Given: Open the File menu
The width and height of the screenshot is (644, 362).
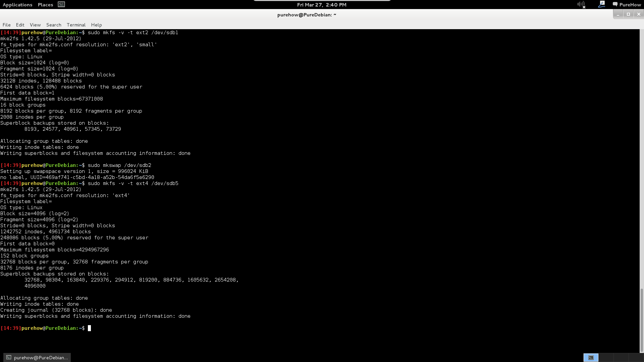Looking at the screenshot, I should 6,25.
